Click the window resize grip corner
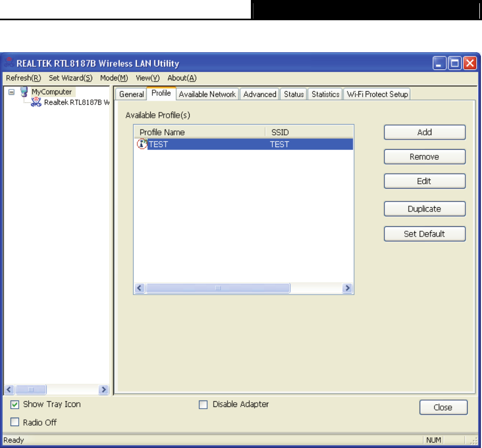Viewport: 482px width, 448px height. [x=473, y=441]
